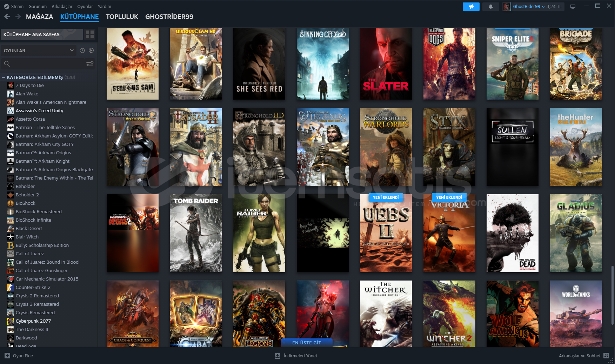Click the Big Picture mode monitor icon
The image size is (615, 364).
(x=573, y=6)
